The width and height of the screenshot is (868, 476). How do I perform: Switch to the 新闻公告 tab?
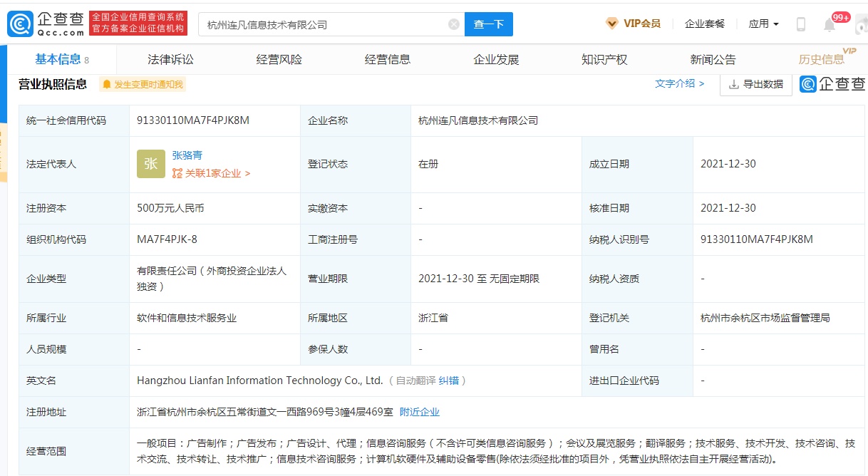click(713, 60)
